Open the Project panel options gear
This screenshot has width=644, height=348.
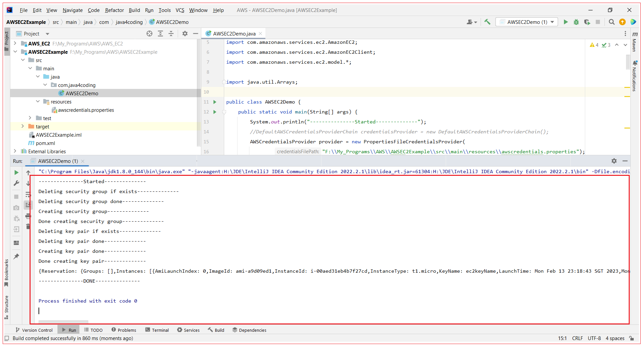pos(185,34)
